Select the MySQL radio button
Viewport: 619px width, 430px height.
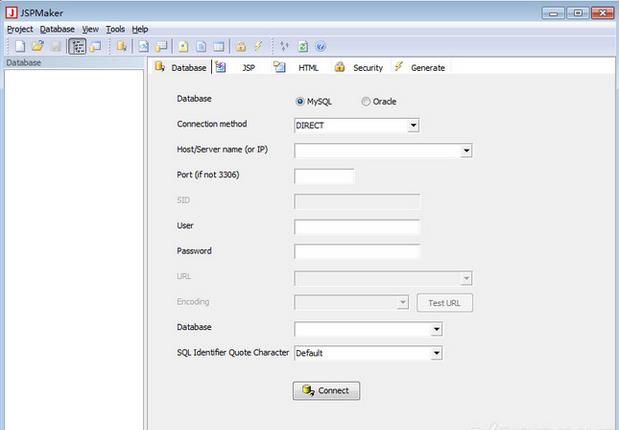[300, 101]
